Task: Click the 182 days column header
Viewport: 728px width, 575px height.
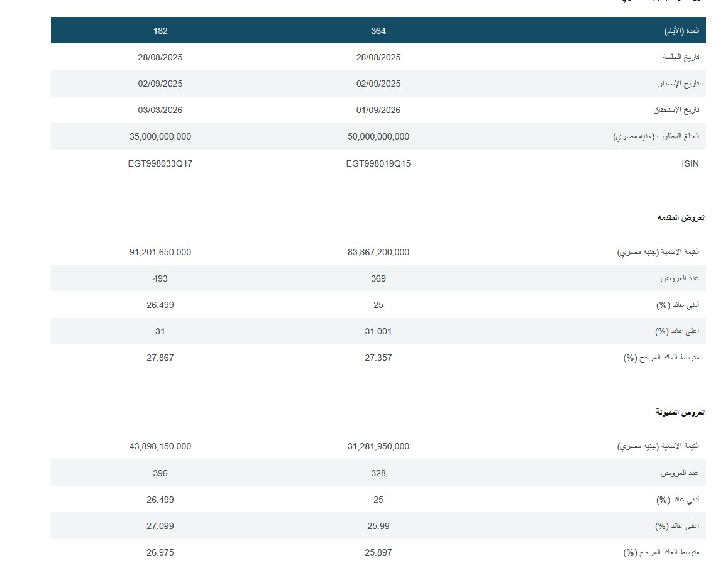Action: point(160,31)
